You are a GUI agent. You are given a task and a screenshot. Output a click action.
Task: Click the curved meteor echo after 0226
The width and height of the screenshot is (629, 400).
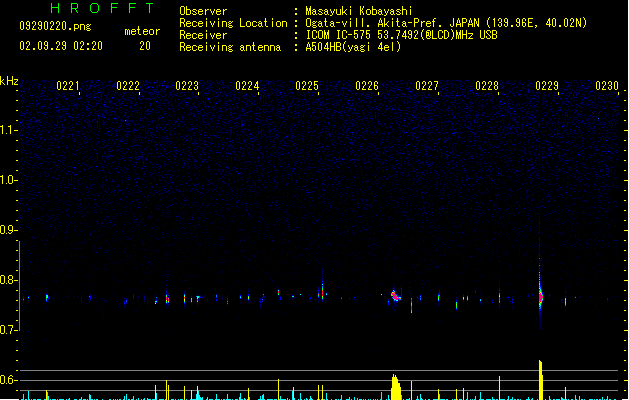coord(396,296)
